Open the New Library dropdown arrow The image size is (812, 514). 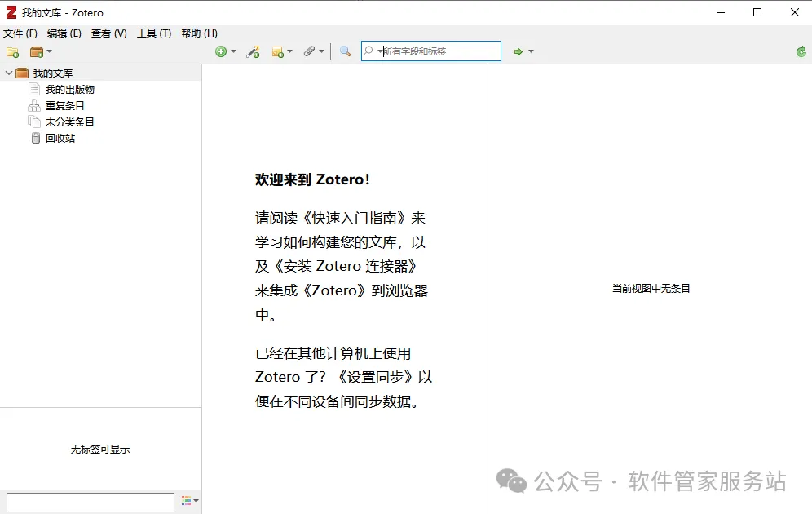click(x=49, y=51)
